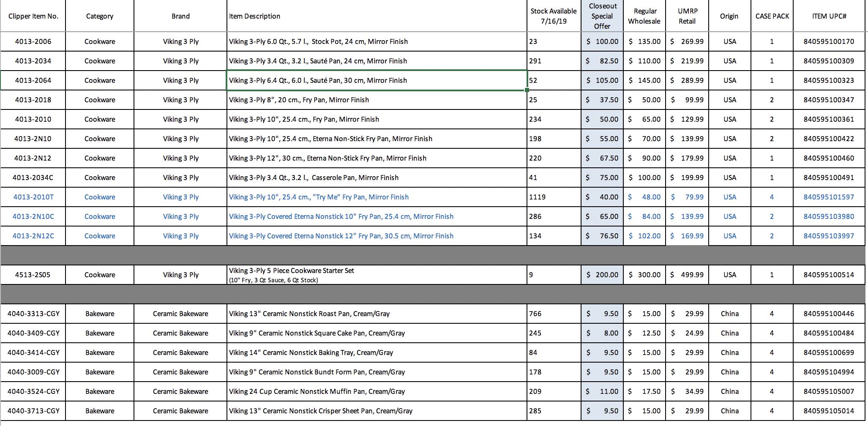
Task: Click the 24 Cup Muffin Pan description
Action: (x=377, y=391)
